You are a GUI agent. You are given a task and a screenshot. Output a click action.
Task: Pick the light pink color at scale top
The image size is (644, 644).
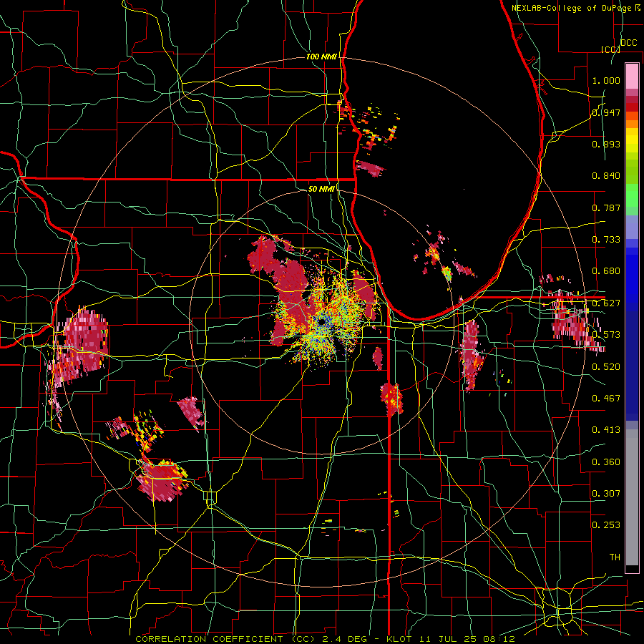coord(632,76)
